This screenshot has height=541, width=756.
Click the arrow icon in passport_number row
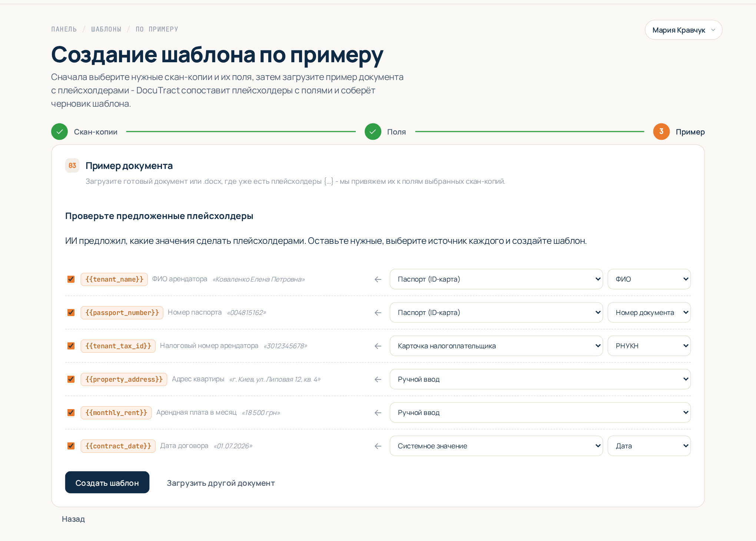(x=378, y=313)
